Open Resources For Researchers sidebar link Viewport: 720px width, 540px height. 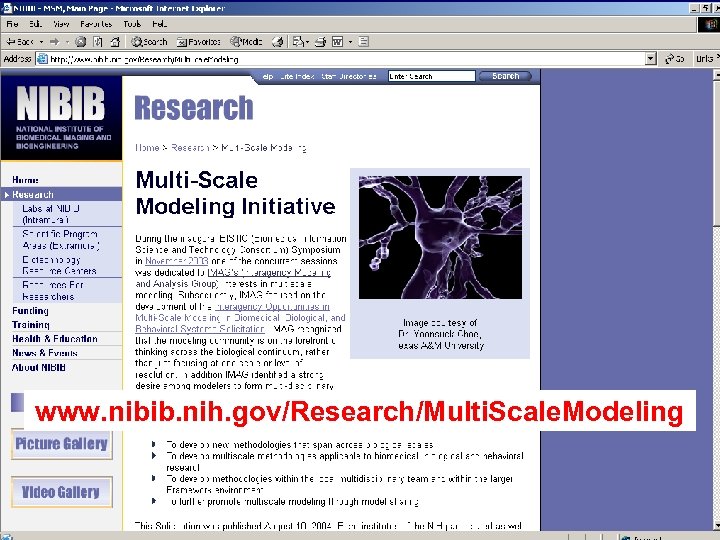(x=53, y=291)
